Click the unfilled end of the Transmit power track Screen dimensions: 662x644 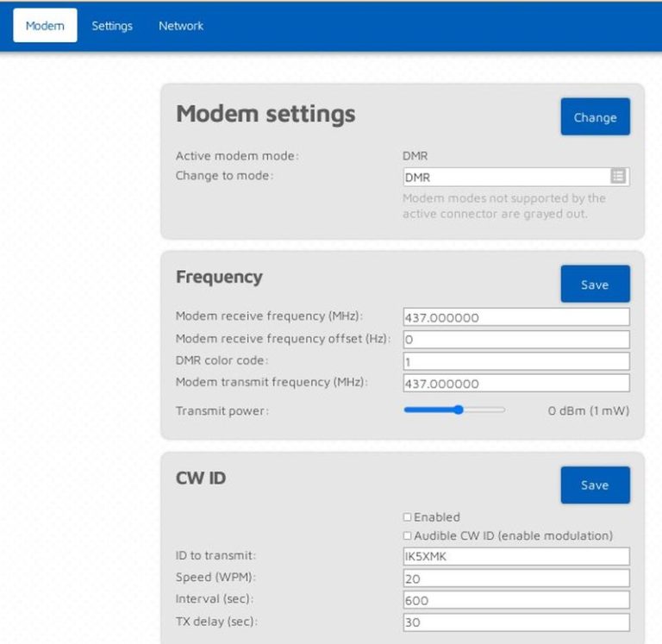click(485, 410)
